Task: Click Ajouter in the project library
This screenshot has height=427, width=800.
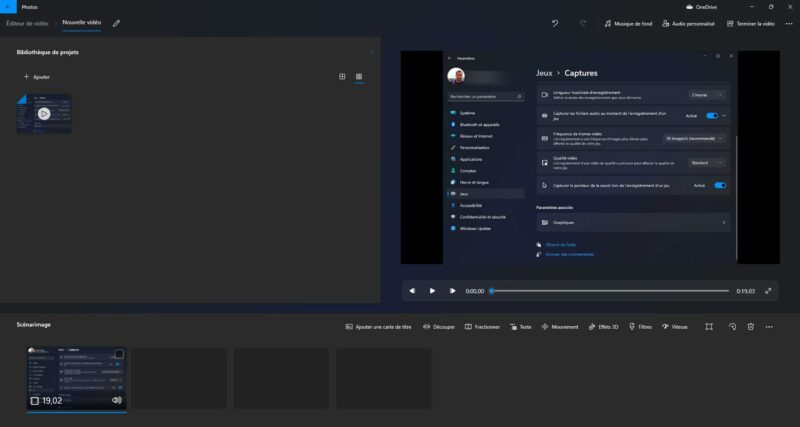Action: coord(37,77)
